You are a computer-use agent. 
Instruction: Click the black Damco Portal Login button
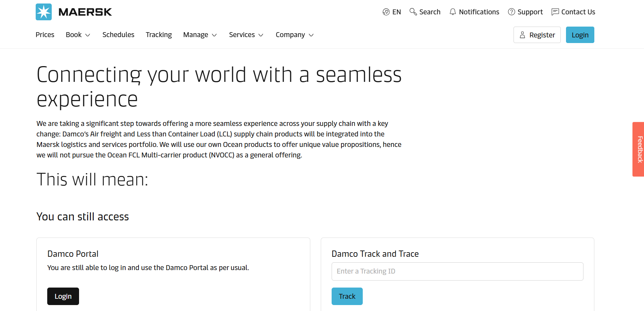pos(63,296)
